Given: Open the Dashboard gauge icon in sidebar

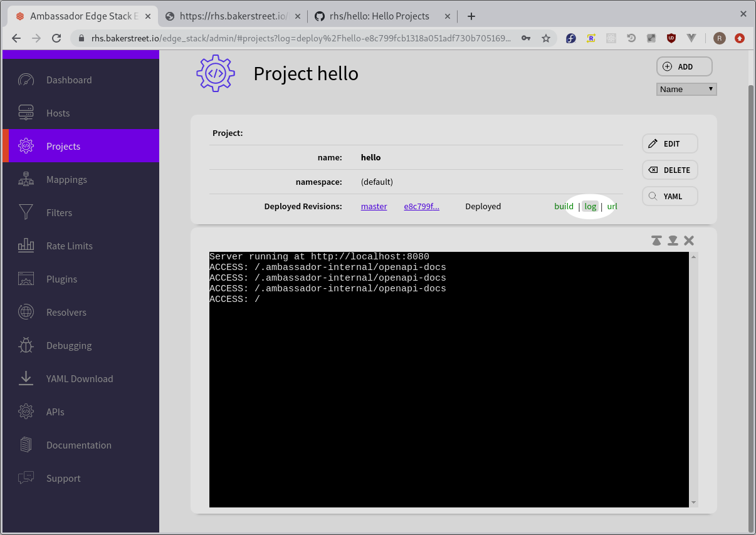Looking at the screenshot, I should pyautogui.click(x=26, y=80).
